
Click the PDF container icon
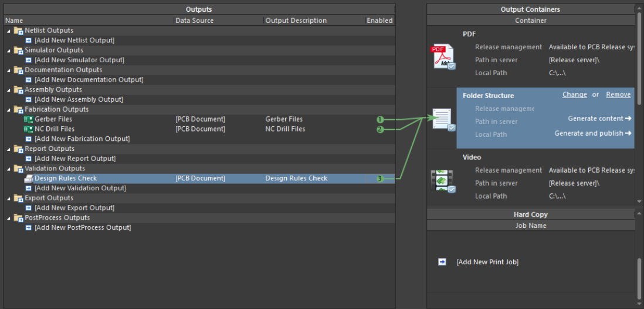pos(443,57)
